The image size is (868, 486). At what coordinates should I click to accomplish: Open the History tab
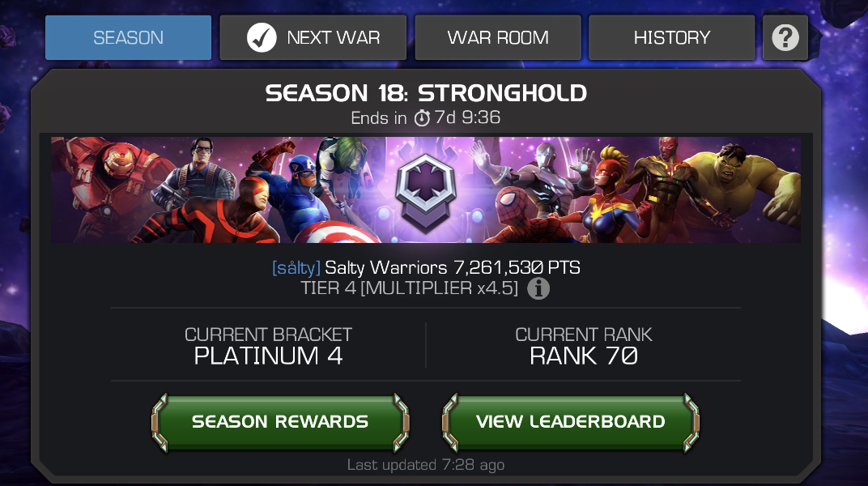672,37
